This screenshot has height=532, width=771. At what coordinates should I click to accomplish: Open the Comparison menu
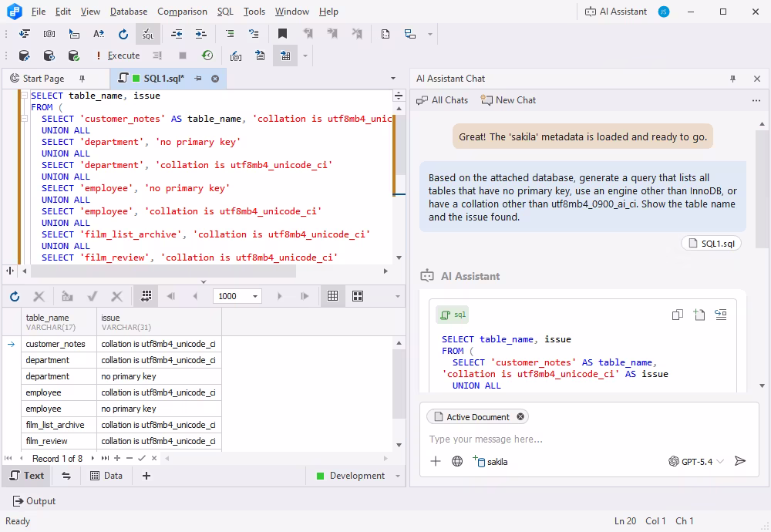182,12
